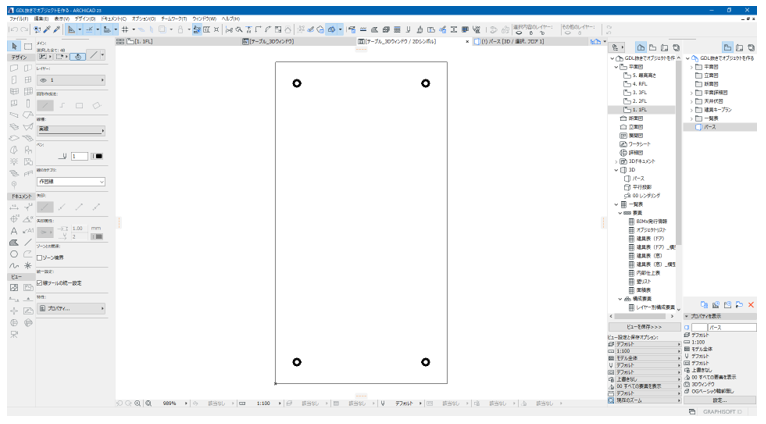The width and height of the screenshot is (766, 424).
Task: Open Layout Book in the navigator
Action: [664, 47]
